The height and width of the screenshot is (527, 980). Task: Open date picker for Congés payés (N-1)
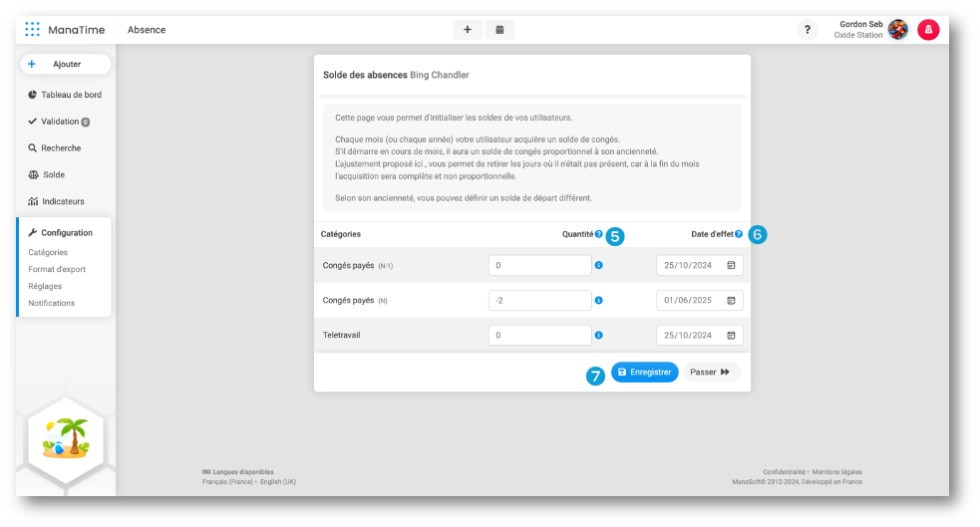(731, 266)
